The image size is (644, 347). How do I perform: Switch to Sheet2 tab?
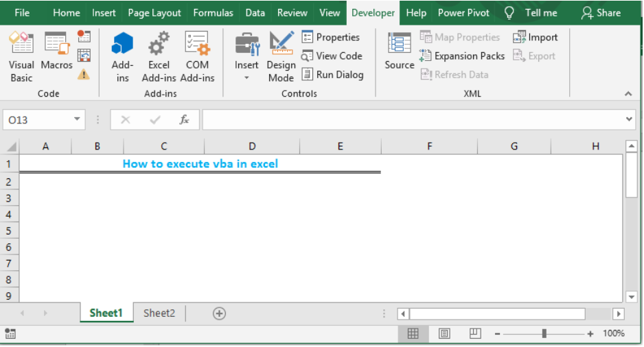pos(159,313)
